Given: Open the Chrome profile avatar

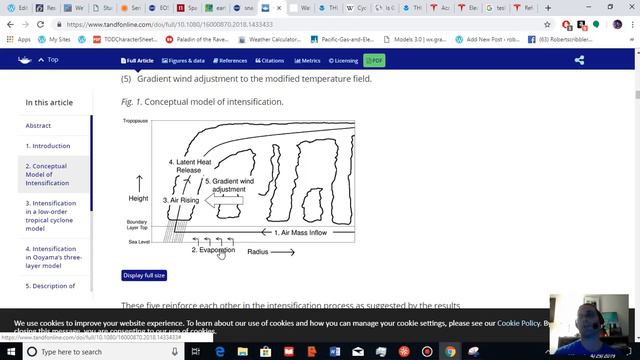Looking at the screenshot, I should (617, 24).
